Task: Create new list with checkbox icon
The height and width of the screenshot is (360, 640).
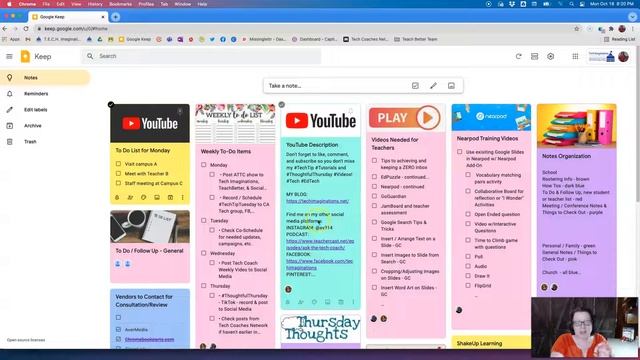Action: coord(415,86)
